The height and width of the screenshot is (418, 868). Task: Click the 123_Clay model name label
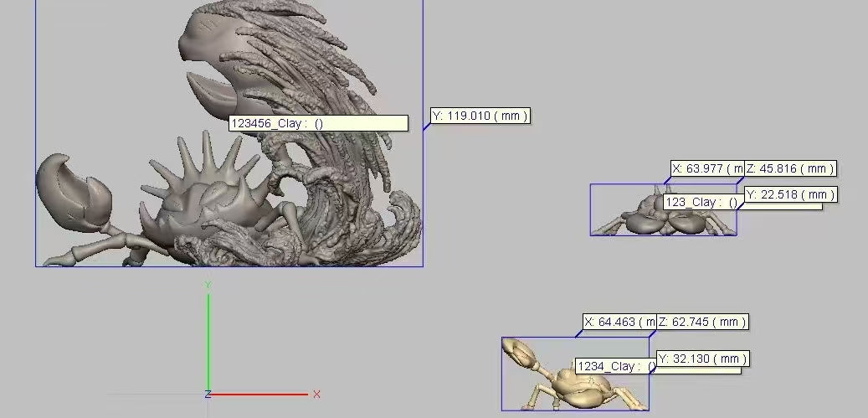(x=701, y=202)
